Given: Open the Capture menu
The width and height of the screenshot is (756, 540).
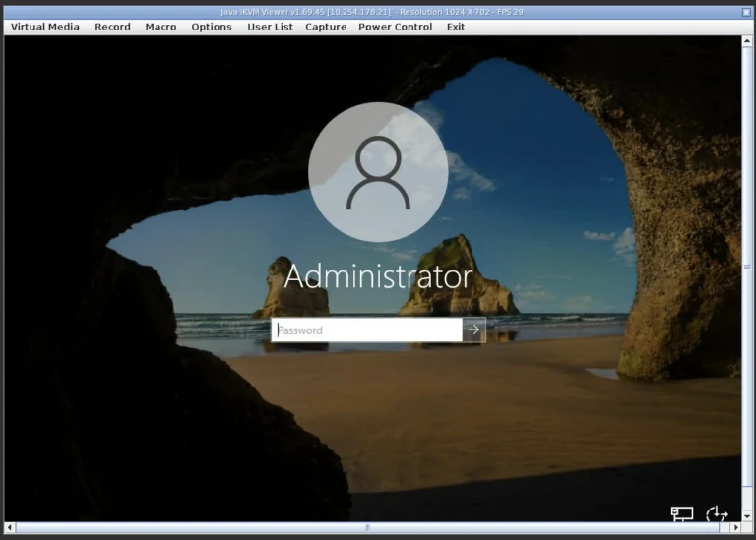Looking at the screenshot, I should click(x=326, y=27).
